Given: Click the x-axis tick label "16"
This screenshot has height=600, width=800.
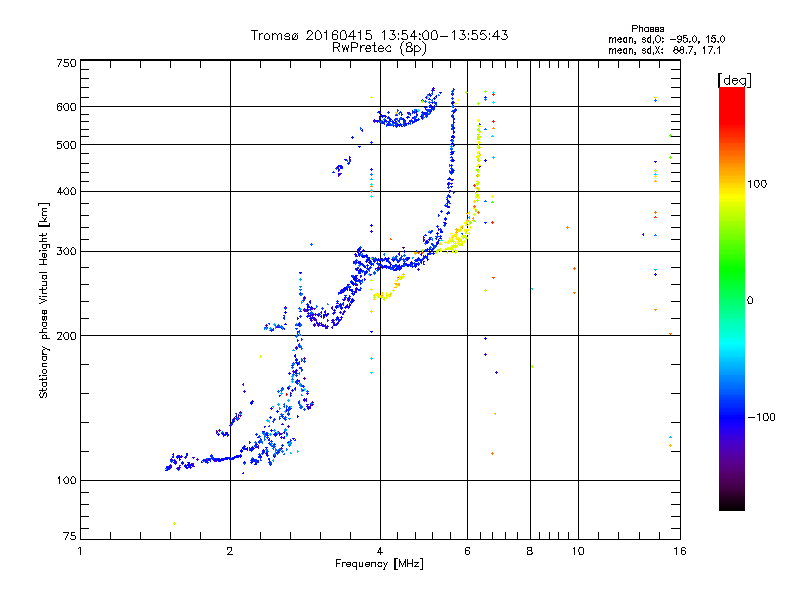Looking at the screenshot, I should pyautogui.click(x=680, y=551).
